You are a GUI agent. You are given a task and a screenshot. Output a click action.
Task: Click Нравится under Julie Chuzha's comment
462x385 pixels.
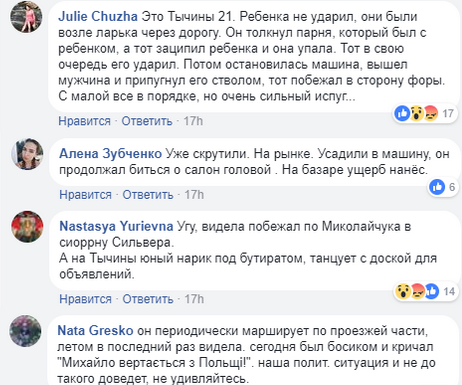(84, 121)
